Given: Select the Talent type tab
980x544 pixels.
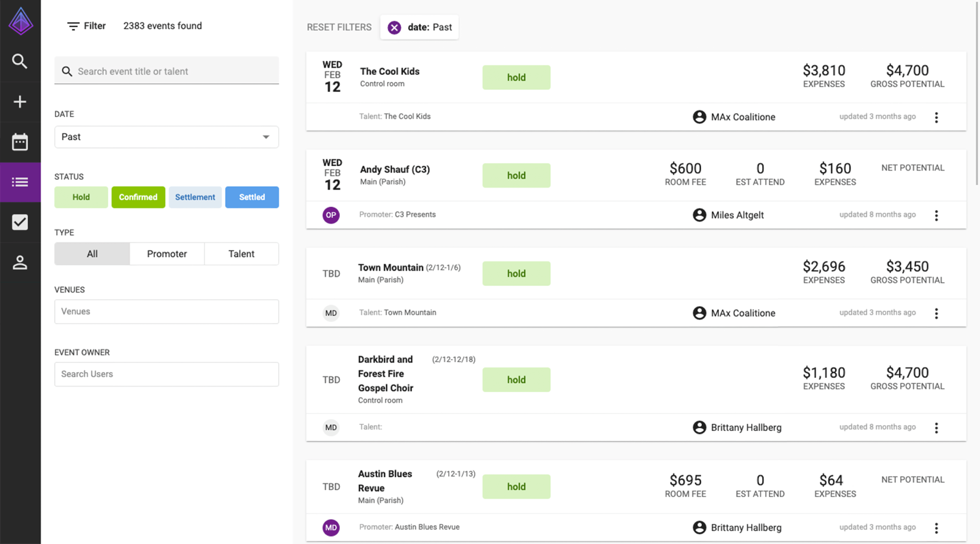Looking at the screenshot, I should (x=241, y=254).
